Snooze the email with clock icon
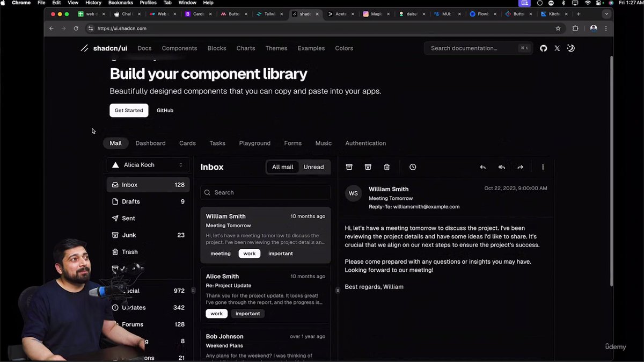Image resolution: width=644 pixels, height=362 pixels. pos(413,167)
